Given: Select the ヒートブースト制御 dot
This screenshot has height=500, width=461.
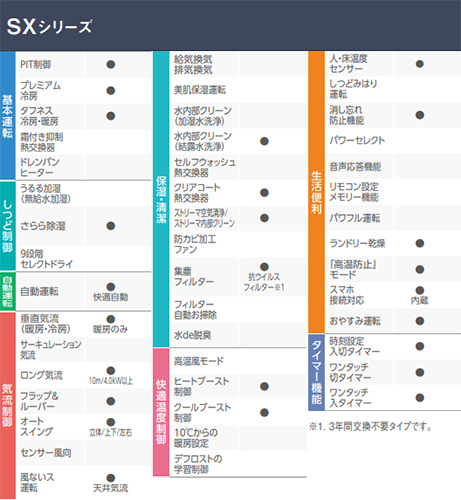Looking at the screenshot, I should tap(264, 386).
